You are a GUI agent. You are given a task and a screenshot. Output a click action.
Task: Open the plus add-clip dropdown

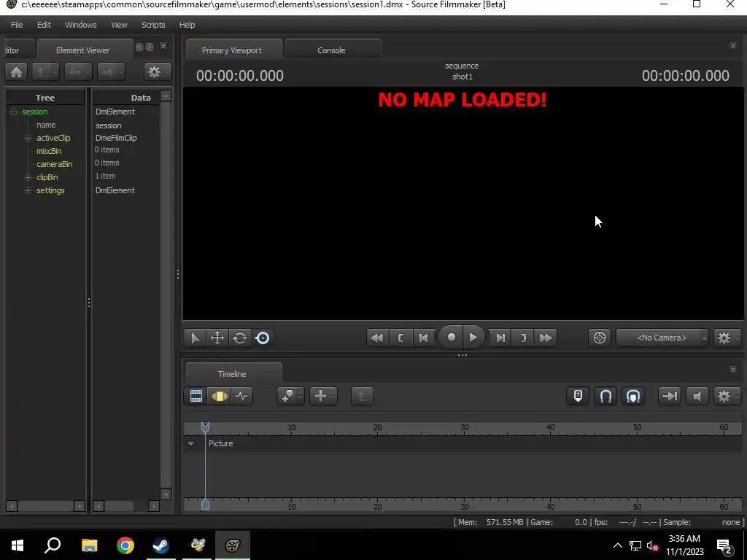[x=323, y=396]
